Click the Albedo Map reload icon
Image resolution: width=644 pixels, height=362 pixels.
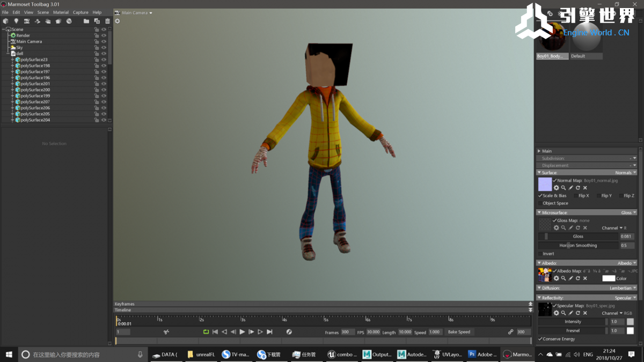click(578, 278)
